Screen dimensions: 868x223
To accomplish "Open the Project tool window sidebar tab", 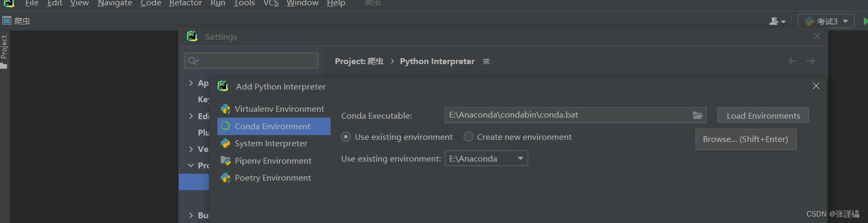I will pos(4,51).
